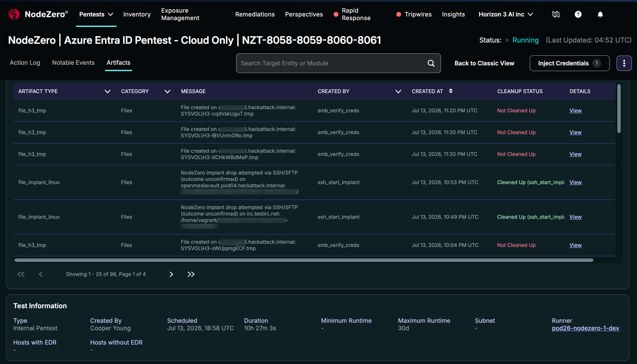This screenshot has width=637, height=364.
Task: Click the table's vertical scrollbar
Action: pos(619,109)
